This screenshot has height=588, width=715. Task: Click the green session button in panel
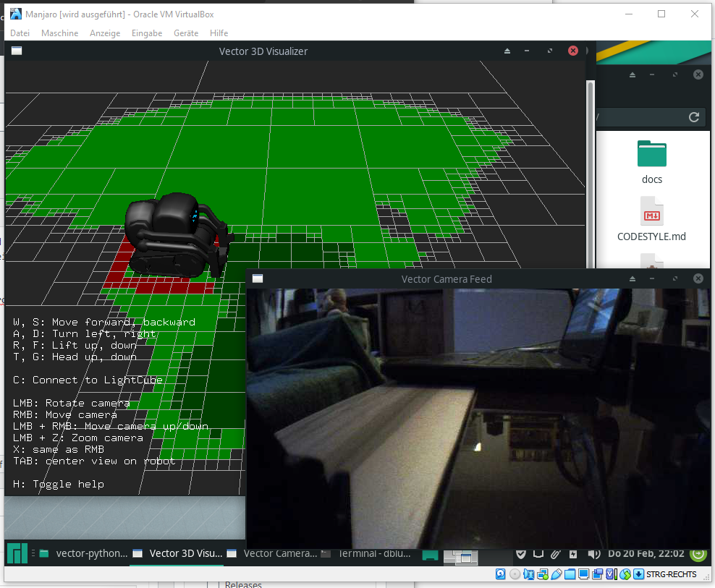tap(698, 553)
